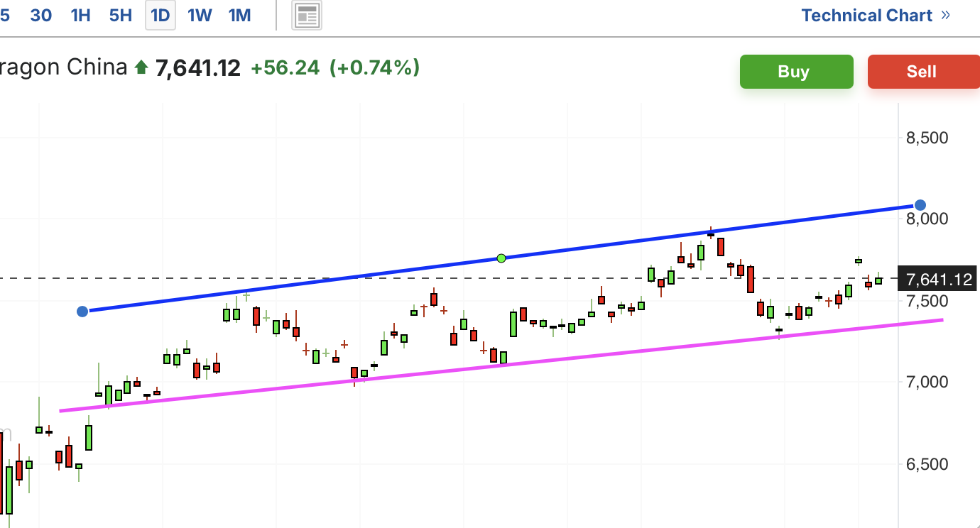Image resolution: width=980 pixels, height=528 pixels.
Task: Click the (+0.74%) percentage change
Action: 375,67
